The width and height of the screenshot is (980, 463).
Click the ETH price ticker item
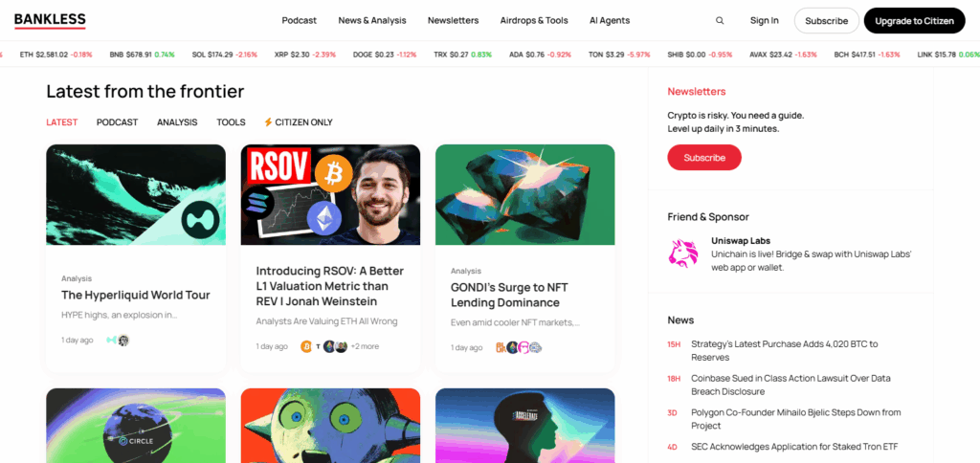coord(56,55)
